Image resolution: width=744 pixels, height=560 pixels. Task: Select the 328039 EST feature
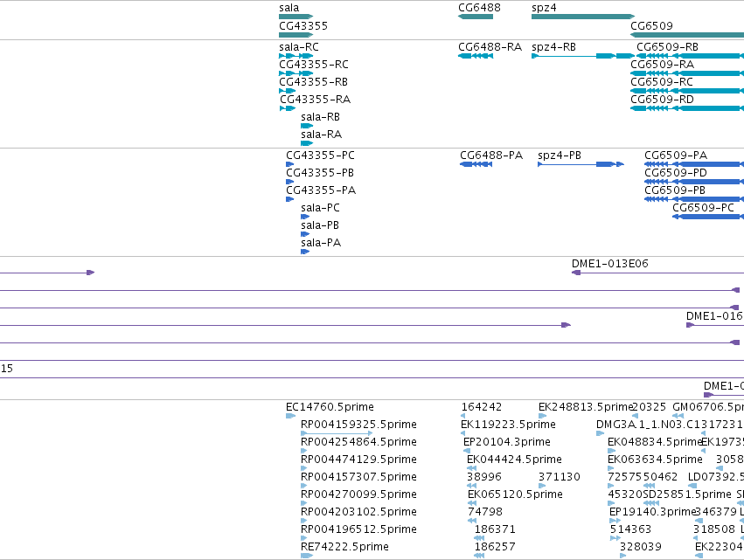623,556
